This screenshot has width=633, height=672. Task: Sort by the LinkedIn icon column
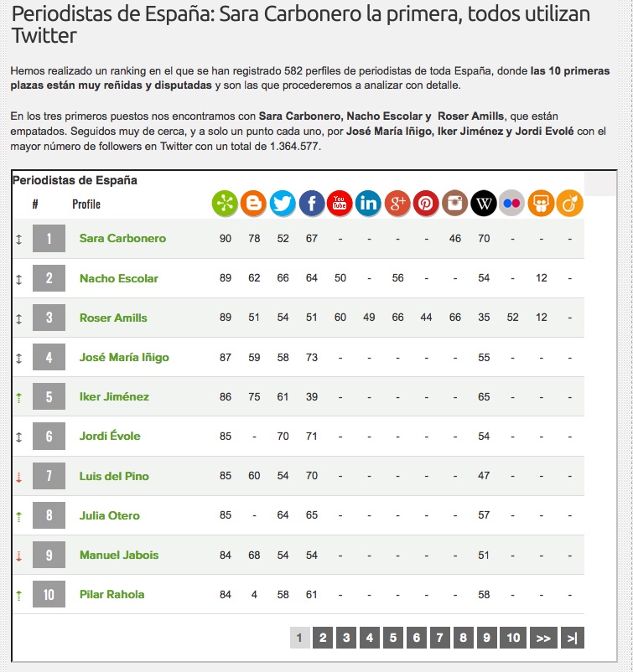[x=369, y=204]
